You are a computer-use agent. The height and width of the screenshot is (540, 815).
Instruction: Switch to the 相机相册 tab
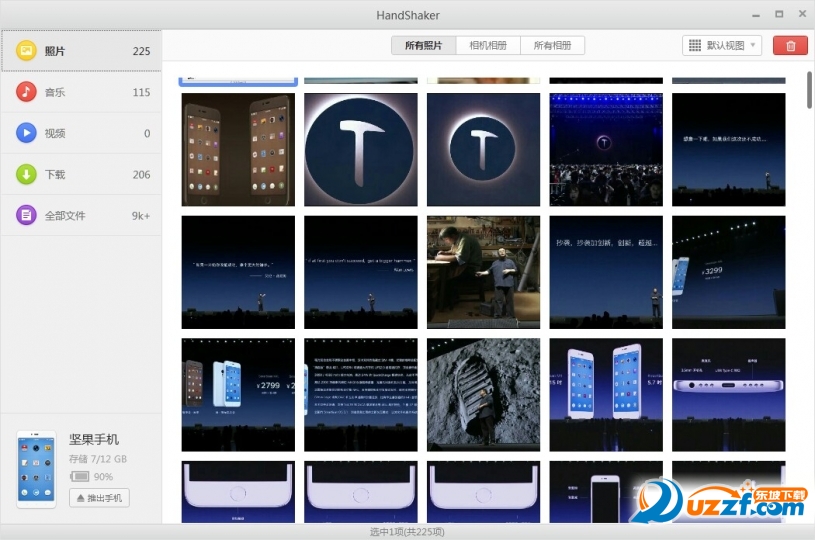click(488, 46)
